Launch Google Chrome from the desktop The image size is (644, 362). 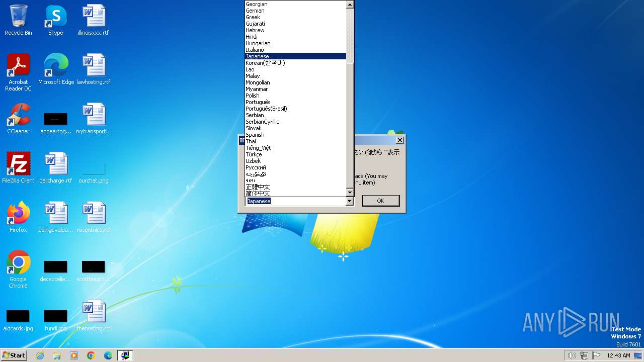(x=18, y=269)
